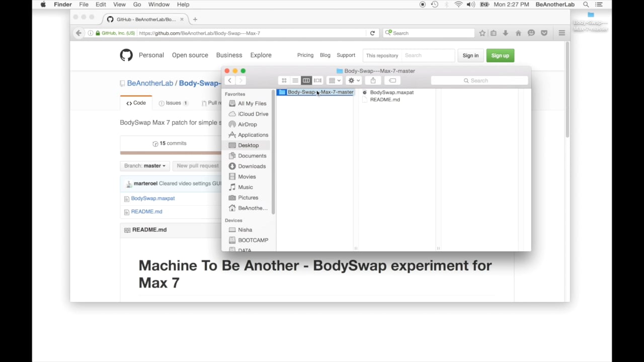Switch to the Code tab
The image size is (644, 362).
tap(136, 103)
